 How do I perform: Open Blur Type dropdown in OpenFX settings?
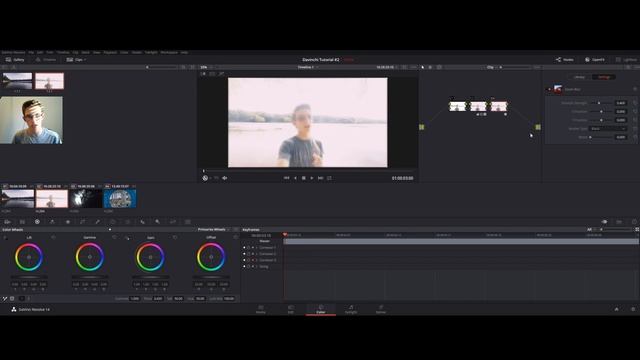(x=608, y=129)
